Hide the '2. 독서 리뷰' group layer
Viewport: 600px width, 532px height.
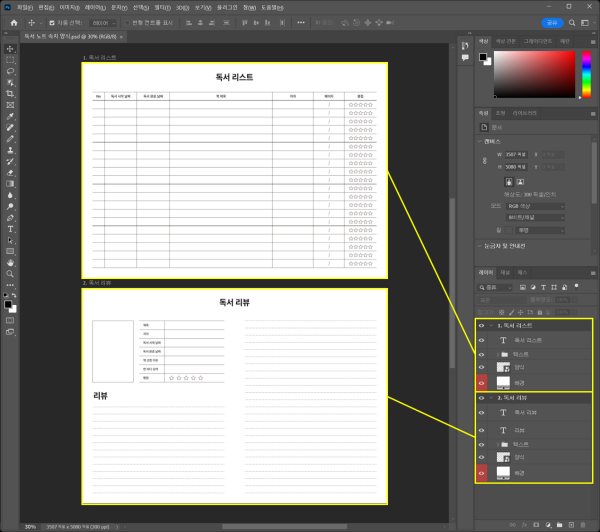(x=481, y=398)
